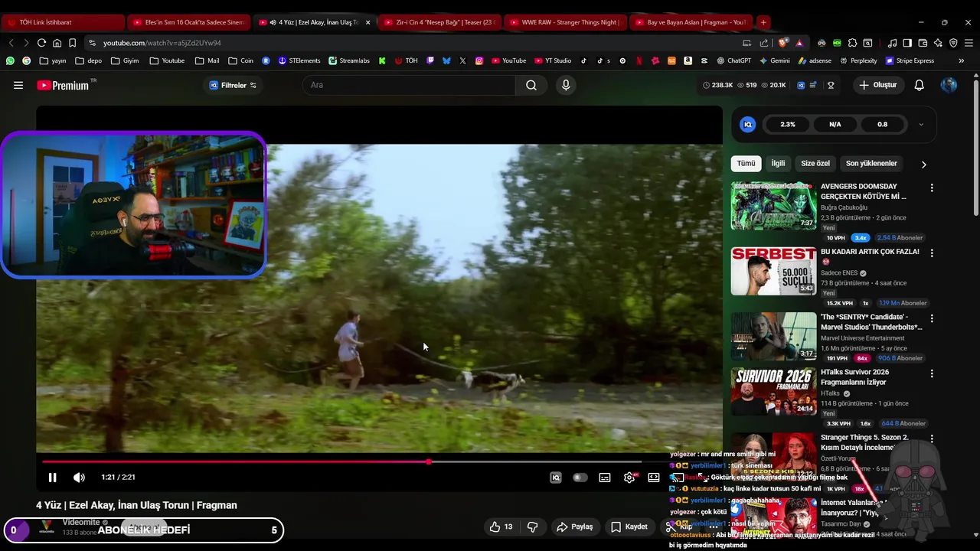Open the depo bookmark folder
Viewport: 980px width, 551px height.
pyautogui.click(x=89, y=60)
